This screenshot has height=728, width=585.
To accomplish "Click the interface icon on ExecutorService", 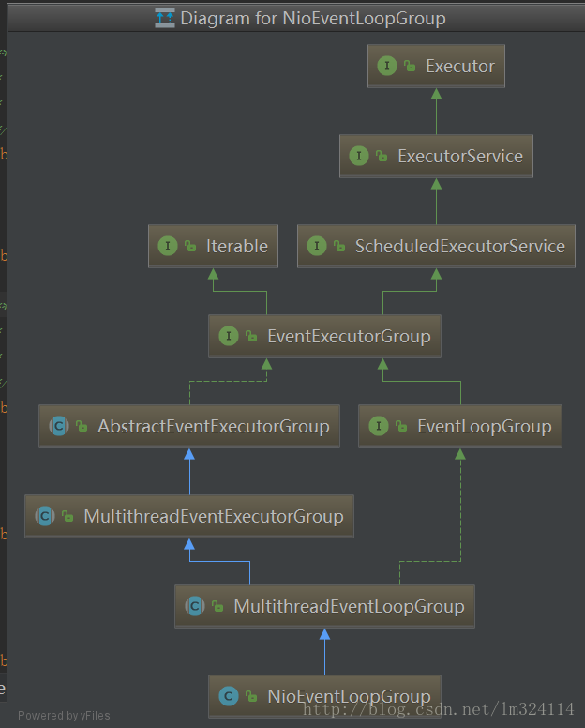I will tap(359, 156).
